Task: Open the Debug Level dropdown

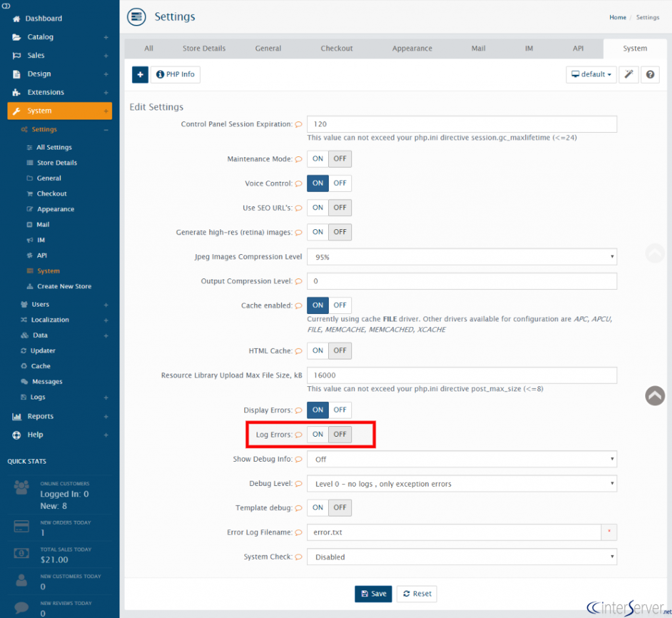Action: coord(461,484)
